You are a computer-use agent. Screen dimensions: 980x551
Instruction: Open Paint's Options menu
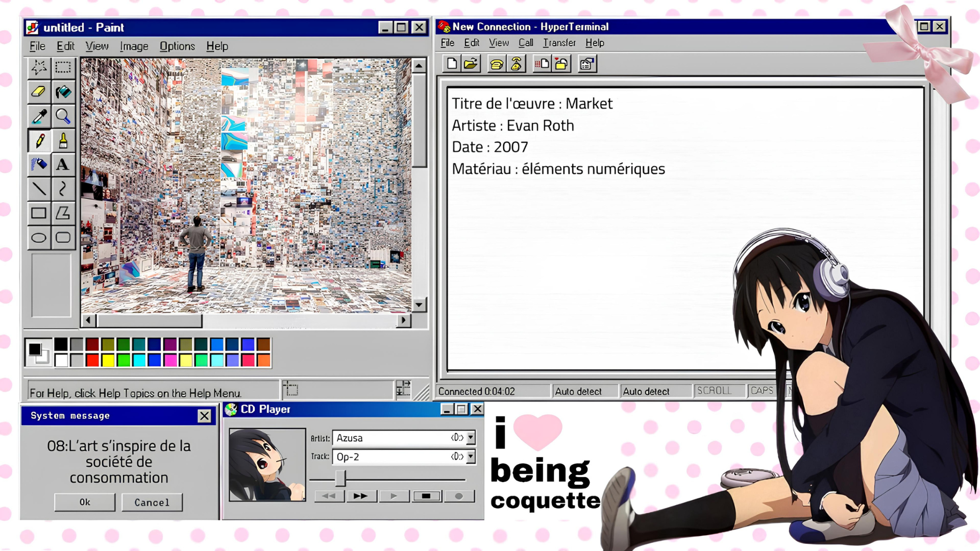coord(177,46)
